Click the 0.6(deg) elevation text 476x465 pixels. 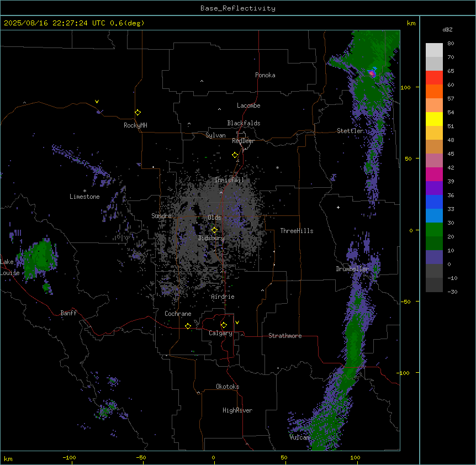[127, 23]
